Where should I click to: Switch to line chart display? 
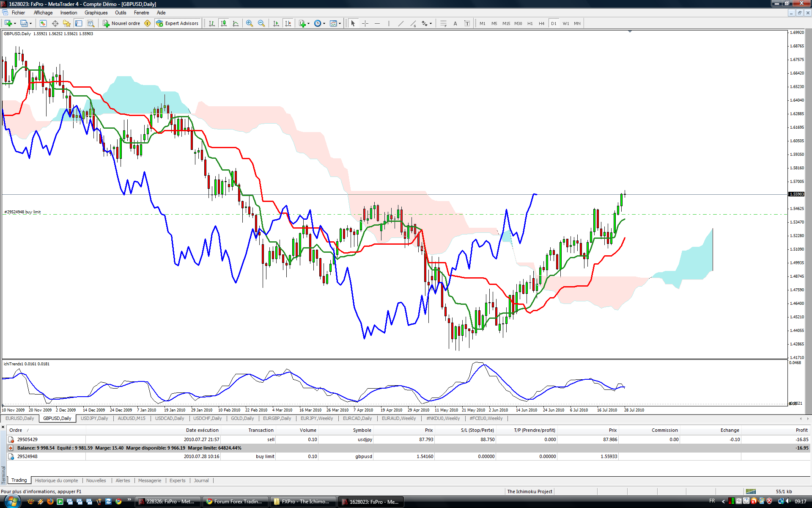[236, 23]
